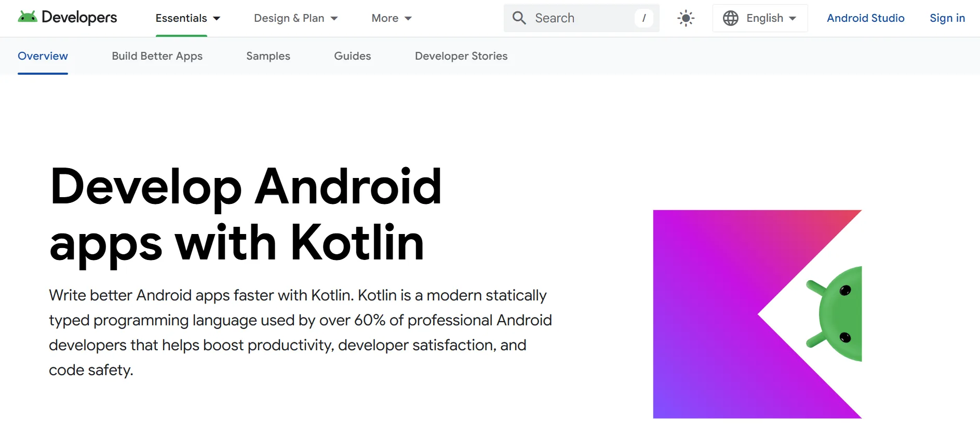Click the Kotlin Android hero image
The height and width of the screenshot is (426, 980).
pyautogui.click(x=757, y=314)
